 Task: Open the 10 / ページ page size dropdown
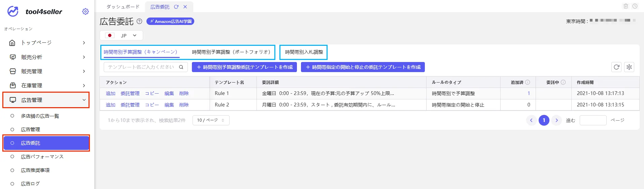point(211,120)
